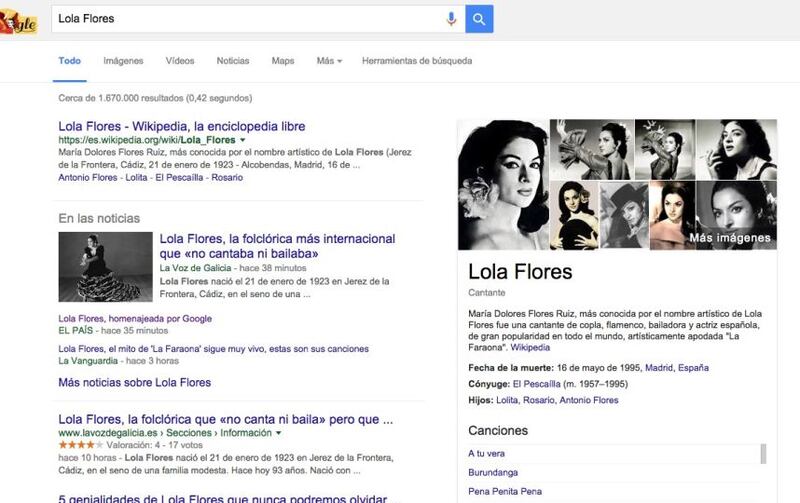Screen dimensions: 800x503
Task: Open the Maps tab
Action: (x=283, y=61)
